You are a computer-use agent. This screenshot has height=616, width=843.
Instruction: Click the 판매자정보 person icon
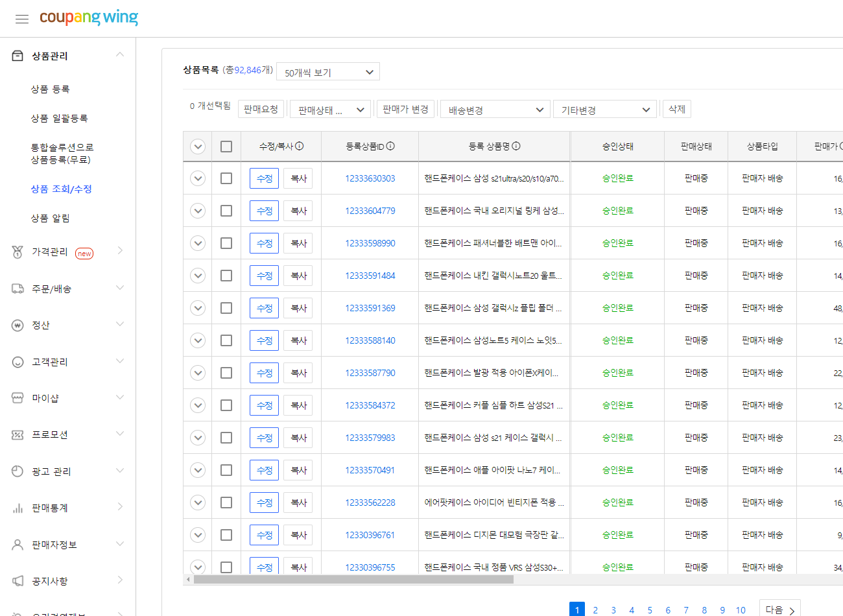[18, 545]
